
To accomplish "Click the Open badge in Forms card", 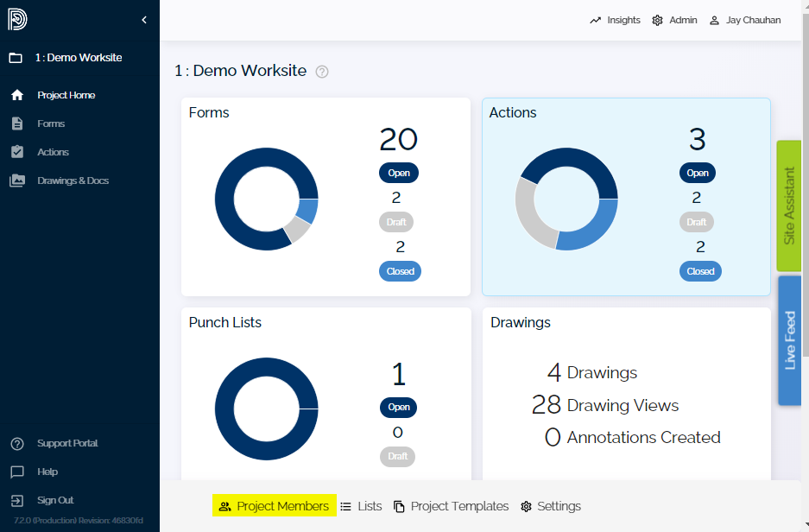I will click(x=398, y=173).
